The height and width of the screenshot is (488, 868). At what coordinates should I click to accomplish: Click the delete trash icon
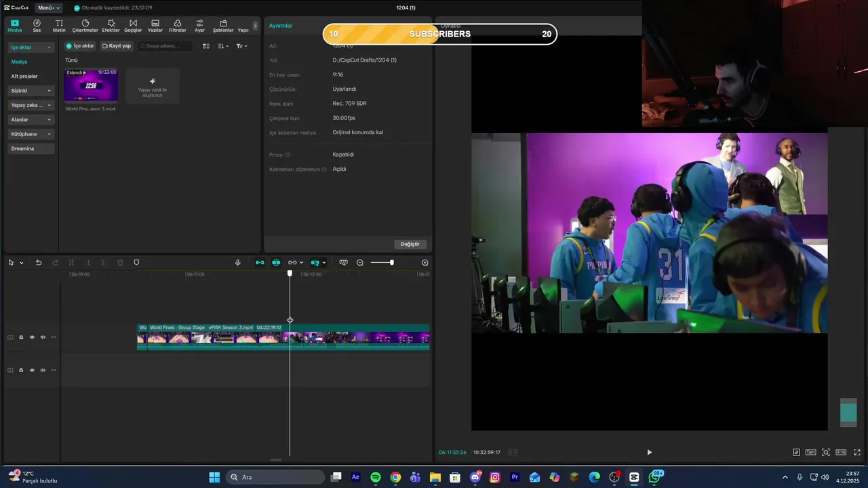(120, 262)
